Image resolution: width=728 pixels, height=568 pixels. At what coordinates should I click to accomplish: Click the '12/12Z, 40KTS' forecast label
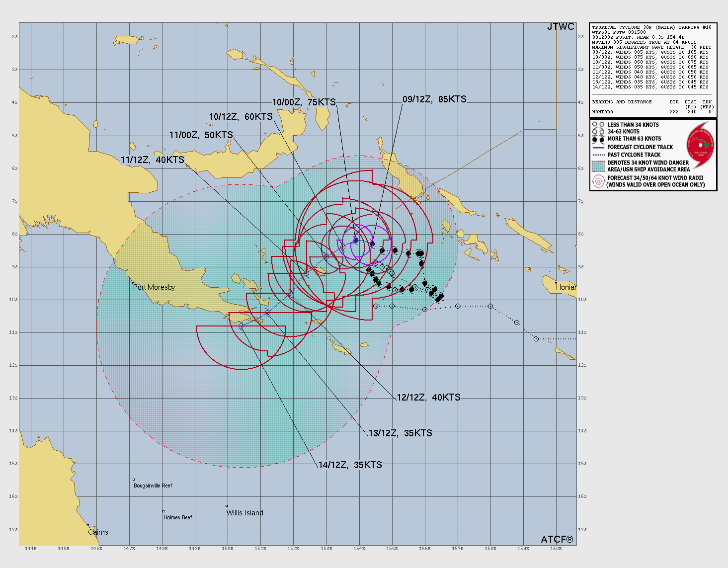pyautogui.click(x=428, y=398)
